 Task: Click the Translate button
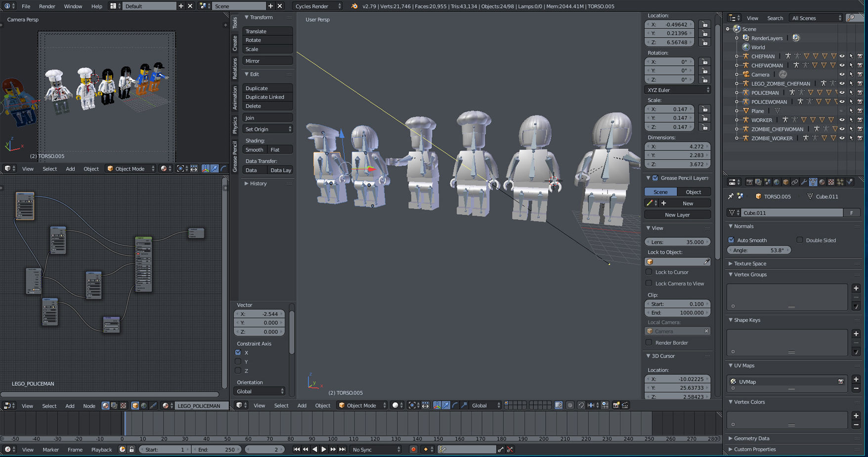pos(267,31)
